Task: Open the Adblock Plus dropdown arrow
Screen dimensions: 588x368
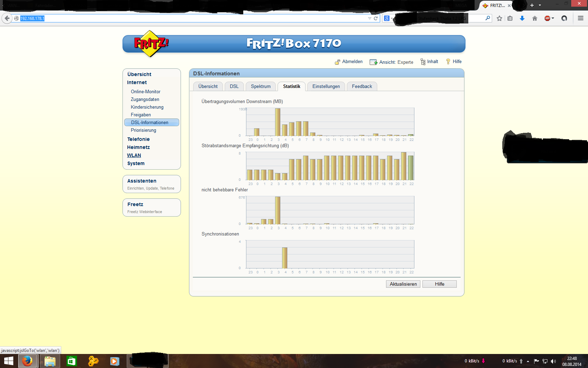Action: pyautogui.click(x=553, y=18)
